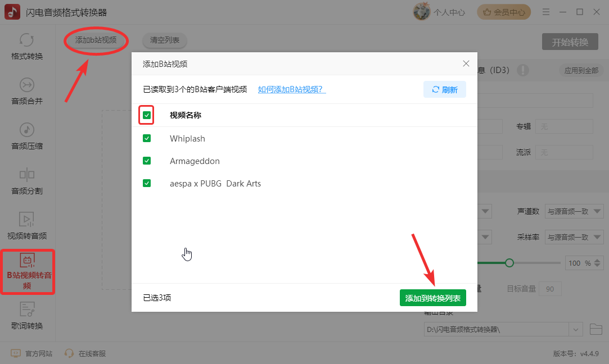Open the partially hidden dropdown left of 声道数
The image size is (609, 364).
point(485,212)
